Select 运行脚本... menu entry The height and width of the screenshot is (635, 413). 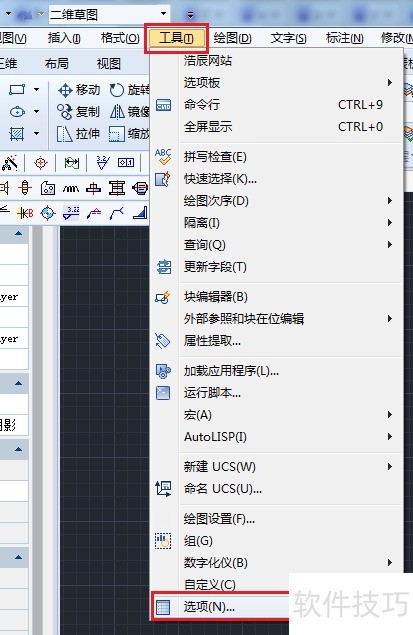[275, 392]
